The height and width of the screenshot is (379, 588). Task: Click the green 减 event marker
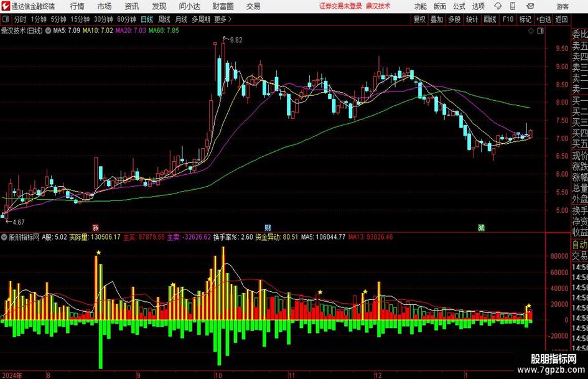(x=481, y=228)
